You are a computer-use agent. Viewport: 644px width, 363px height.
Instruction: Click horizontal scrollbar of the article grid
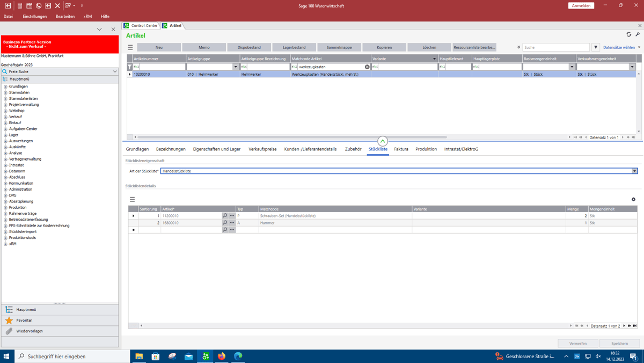coord(292,137)
